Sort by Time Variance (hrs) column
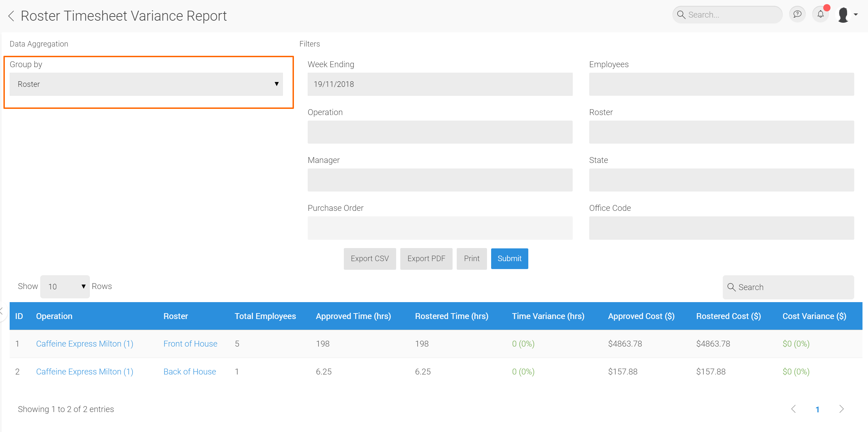The height and width of the screenshot is (432, 868). pyautogui.click(x=548, y=316)
